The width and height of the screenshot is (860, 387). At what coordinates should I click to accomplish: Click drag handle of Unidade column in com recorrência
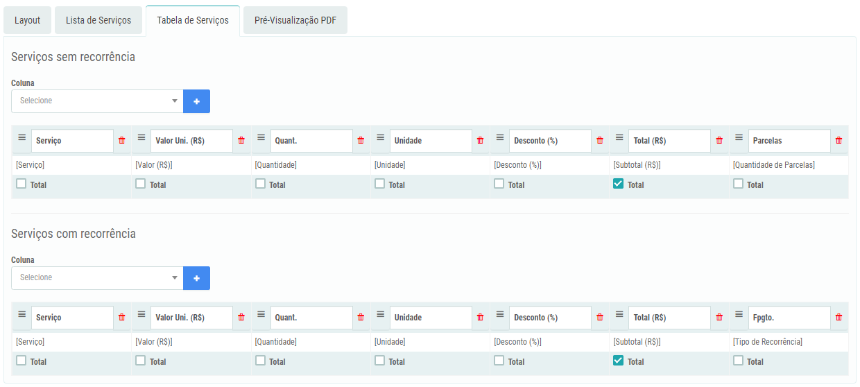point(381,314)
